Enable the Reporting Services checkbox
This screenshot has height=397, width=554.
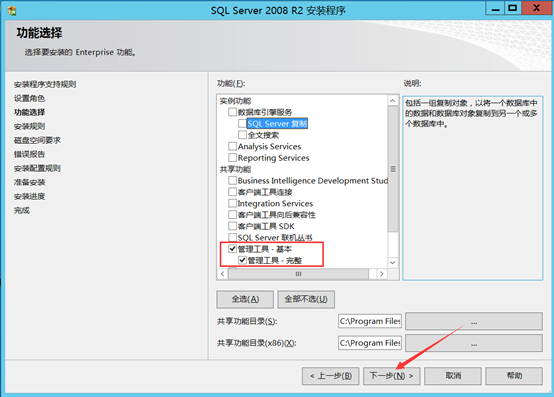tap(232, 158)
